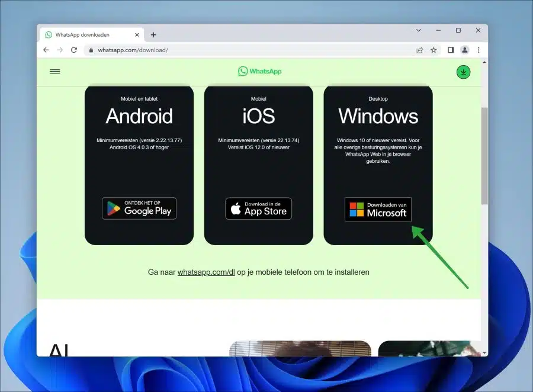Click the 'Mobiel en tablet' label

[x=139, y=99]
